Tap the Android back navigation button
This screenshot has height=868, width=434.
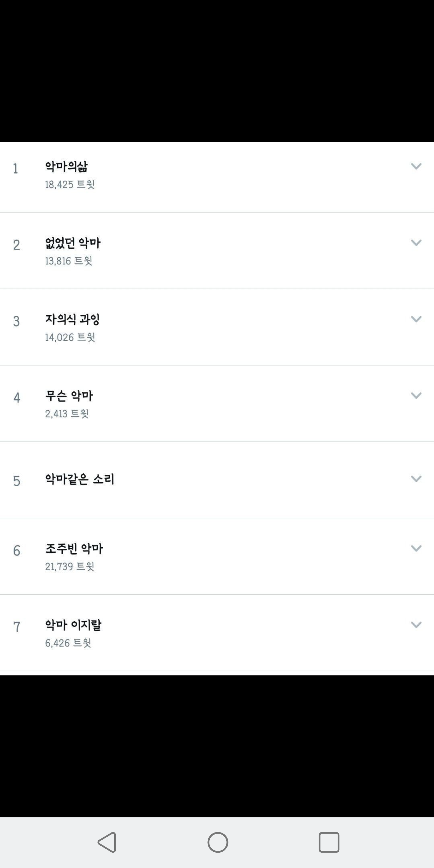click(108, 842)
